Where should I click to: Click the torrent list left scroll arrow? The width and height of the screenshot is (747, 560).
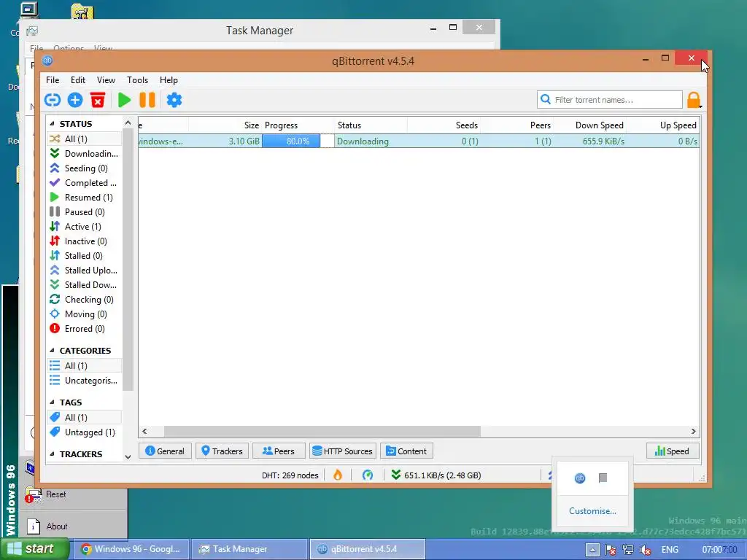point(145,432)
